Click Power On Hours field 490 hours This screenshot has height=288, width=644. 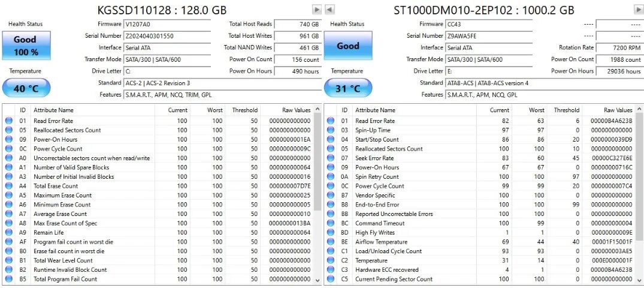click(x=298, y=71)
